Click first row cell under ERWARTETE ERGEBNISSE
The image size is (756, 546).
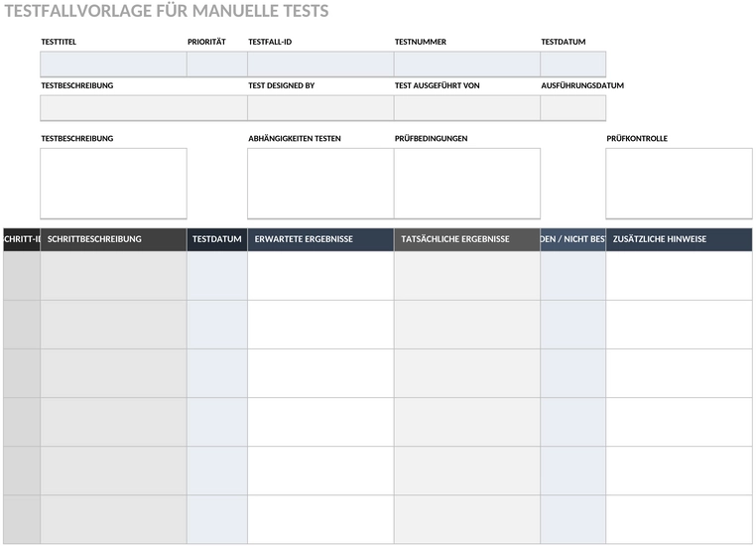click(x=320, y=275)
